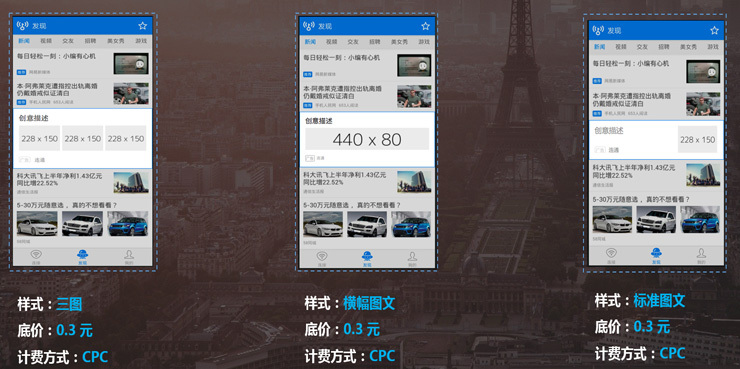The image size is (740, 369).
Task: Open the 每日轻松一刻 headline in the 三图 phone
Action: coord(56,56)
